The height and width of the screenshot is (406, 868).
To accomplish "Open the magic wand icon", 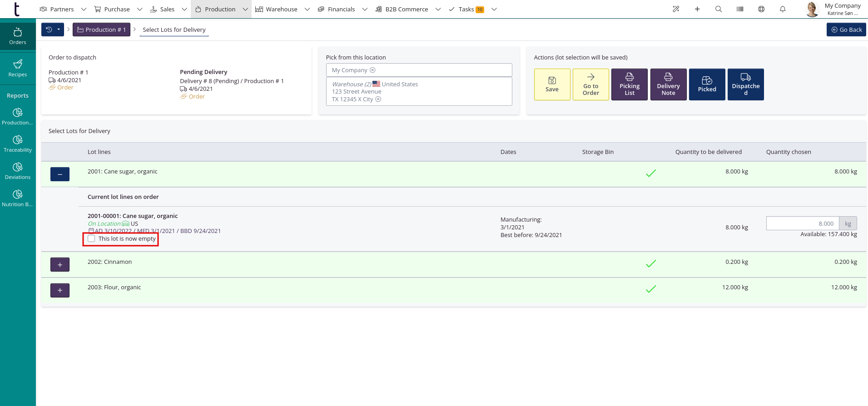I will point(676,9).
